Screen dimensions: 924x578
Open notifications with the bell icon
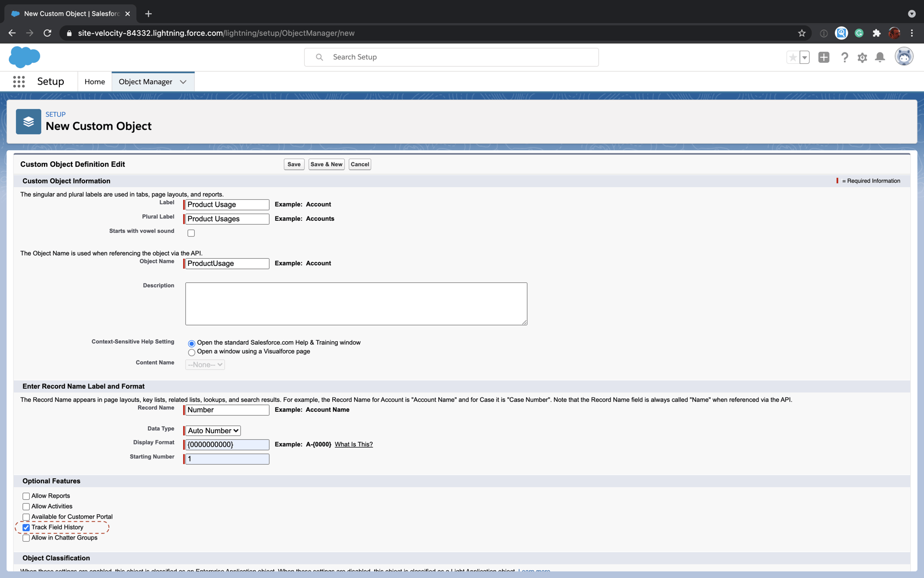[x=880, y=57]
